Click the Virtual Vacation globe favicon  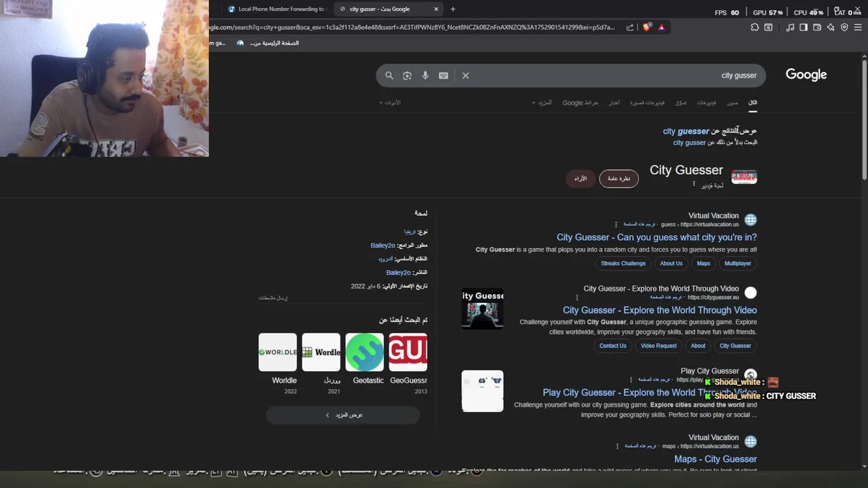coord(750,220)
